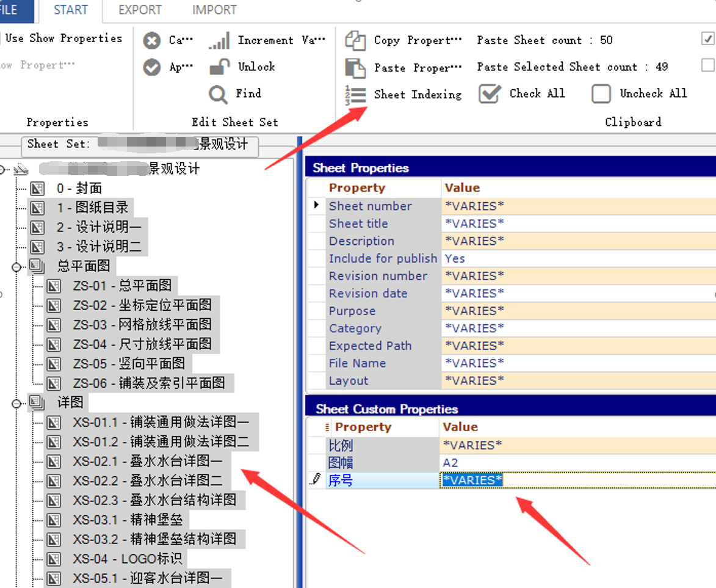Select sheet ZS-03 - 网格放线平面图

tap(142, 325)
